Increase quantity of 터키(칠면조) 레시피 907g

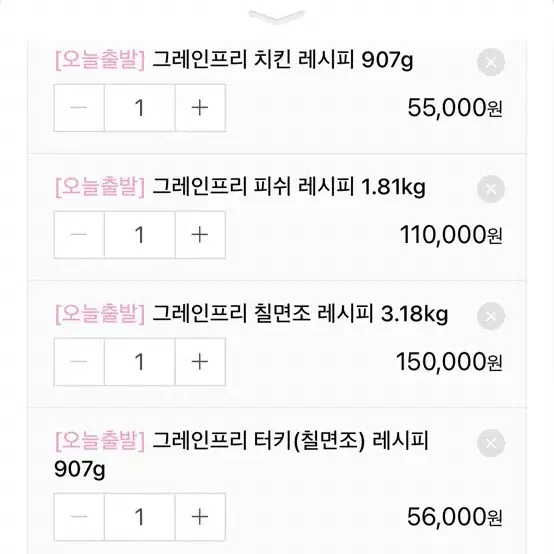coord(200,517)
